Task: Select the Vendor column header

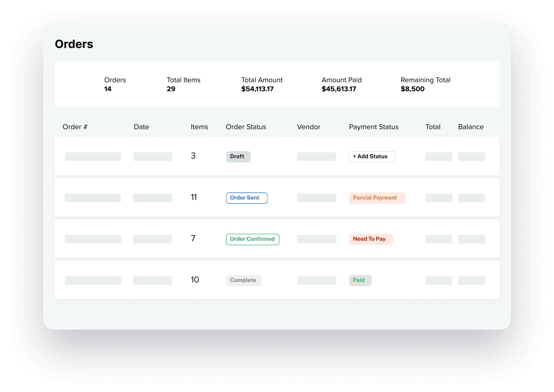Action: click(308, 127)
